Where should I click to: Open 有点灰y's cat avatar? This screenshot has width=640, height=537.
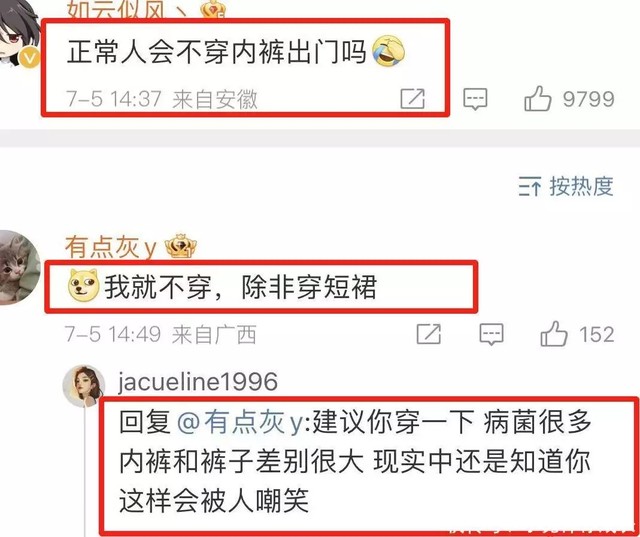(x=18, y=267)
